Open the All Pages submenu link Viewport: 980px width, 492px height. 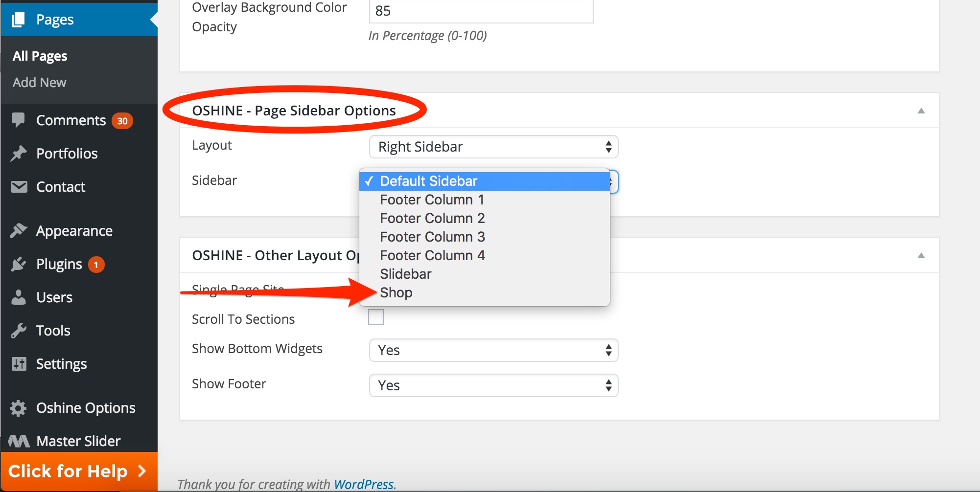point(40,56)
